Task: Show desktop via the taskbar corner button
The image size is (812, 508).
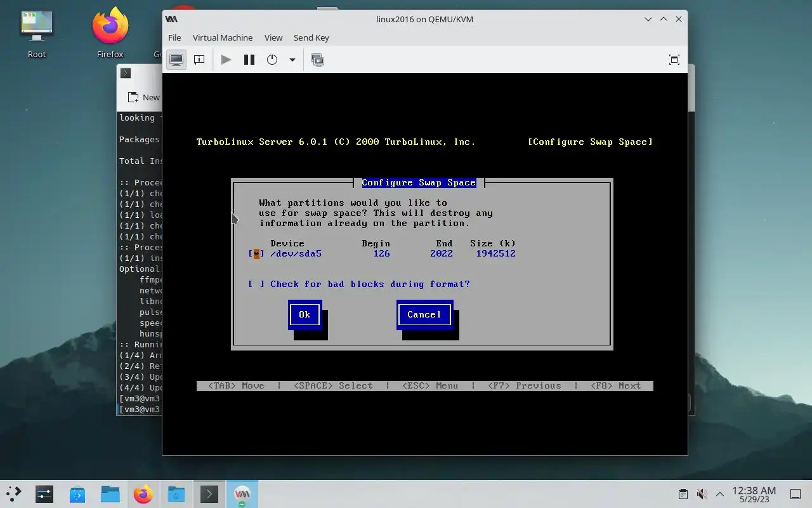Action: [x=796, y=493]
